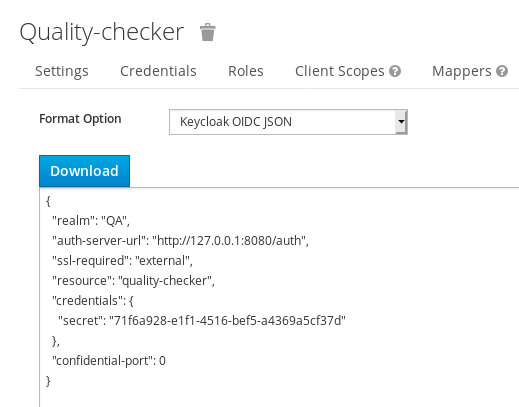Click the auth-server-url line in the JSON
This screenshot has width=519, height=407.
[180, 241]
